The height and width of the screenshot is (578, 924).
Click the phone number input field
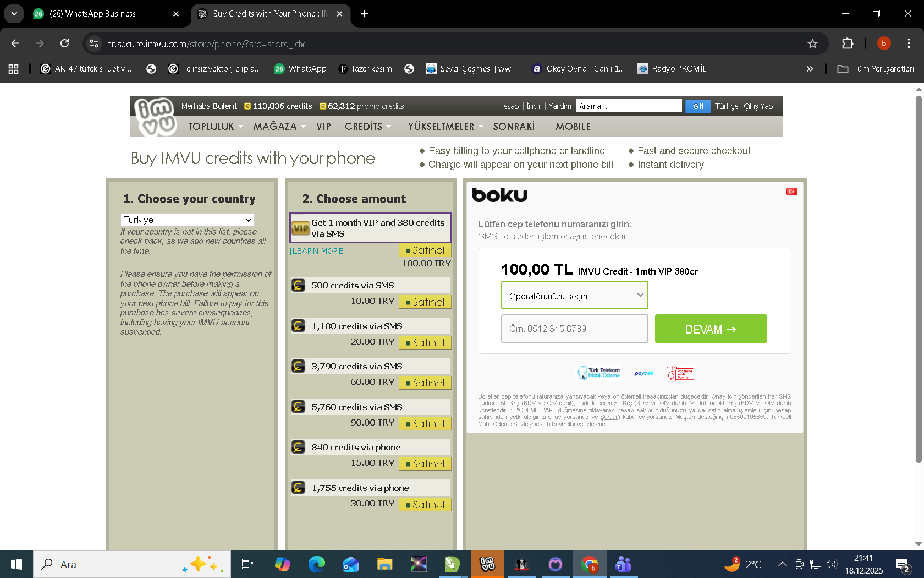(x=575, y=329)
